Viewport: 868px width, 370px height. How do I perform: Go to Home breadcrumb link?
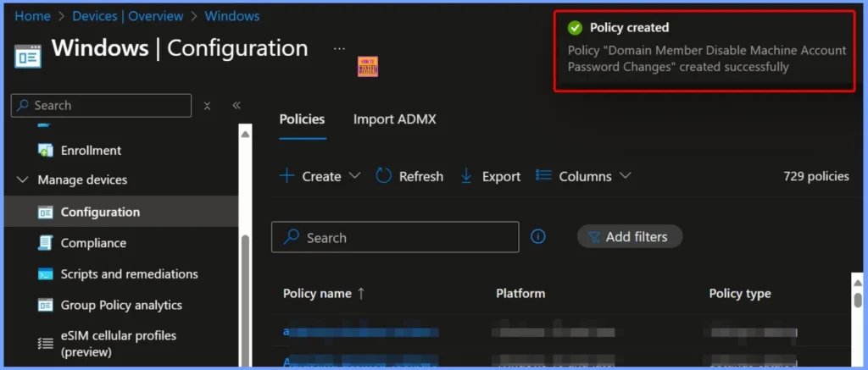click(x=33, y=16)
